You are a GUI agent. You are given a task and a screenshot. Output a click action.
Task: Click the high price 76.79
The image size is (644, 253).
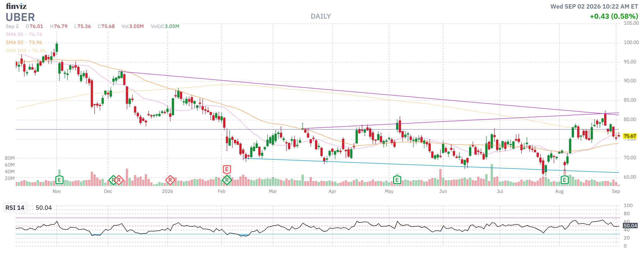61,26
